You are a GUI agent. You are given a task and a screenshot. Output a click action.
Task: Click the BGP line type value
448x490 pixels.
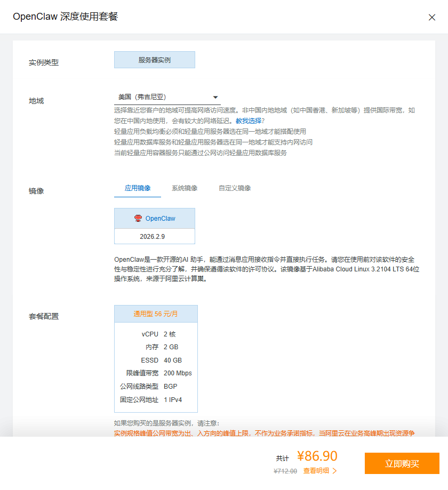coord(170,387)
